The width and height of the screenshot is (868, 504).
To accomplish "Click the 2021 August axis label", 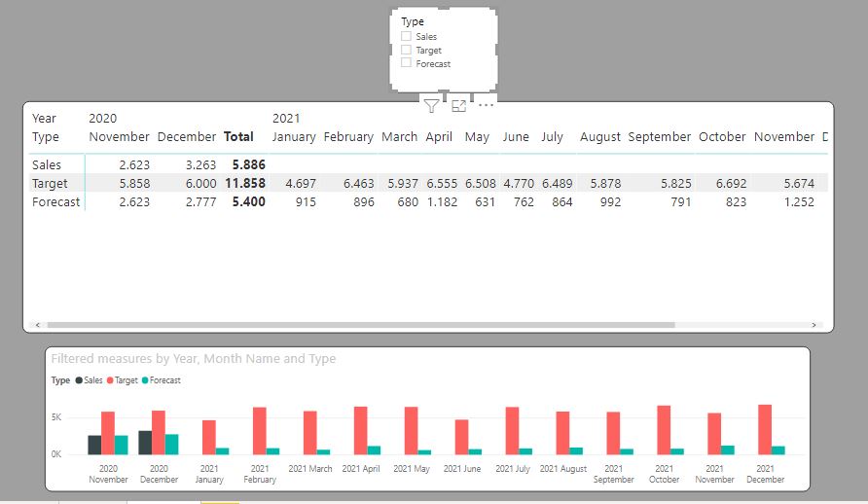I will coord(563,469).
